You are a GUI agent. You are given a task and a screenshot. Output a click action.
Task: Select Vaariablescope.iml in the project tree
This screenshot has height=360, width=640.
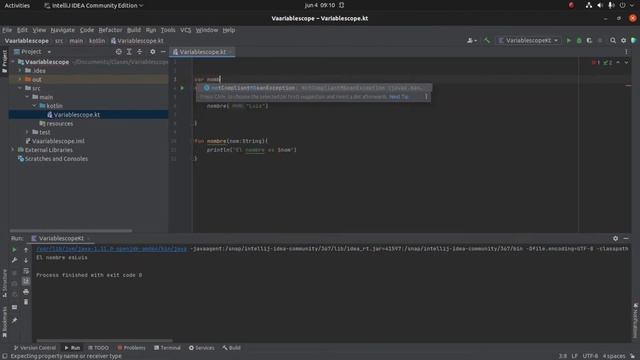[x=58, y=141]
